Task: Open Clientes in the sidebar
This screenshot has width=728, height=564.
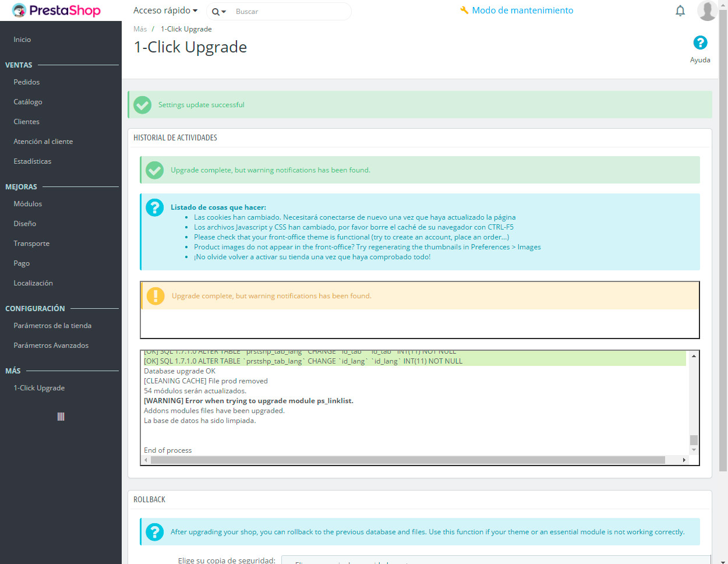Action: 27,122
